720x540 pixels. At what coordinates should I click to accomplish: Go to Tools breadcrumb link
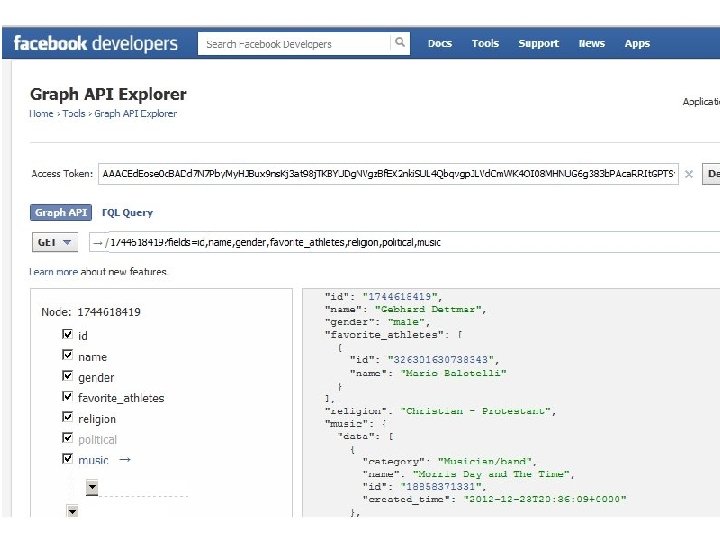pyautogui.click(x=74, y=114)
